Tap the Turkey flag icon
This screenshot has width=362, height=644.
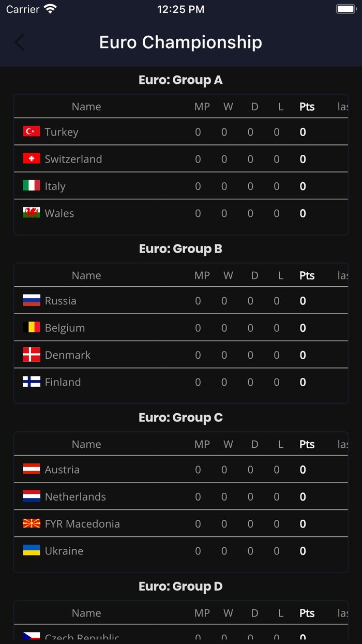coord(32,131)
